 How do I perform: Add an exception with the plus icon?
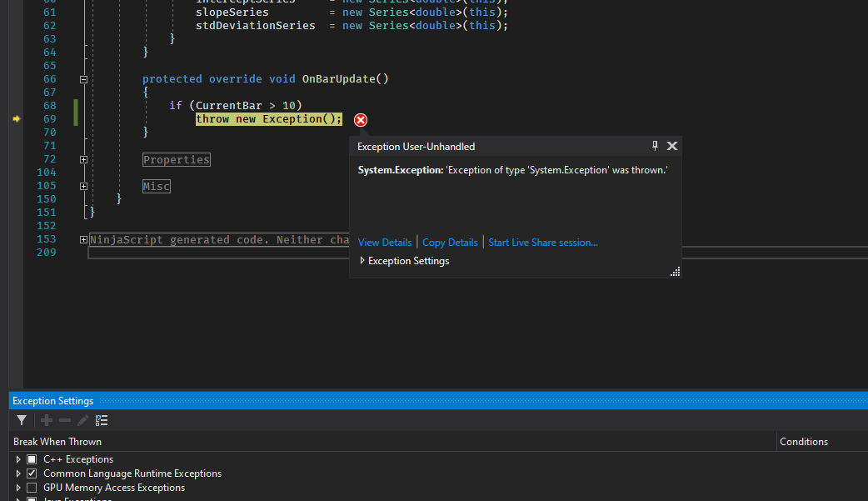[x=47, y=420]
